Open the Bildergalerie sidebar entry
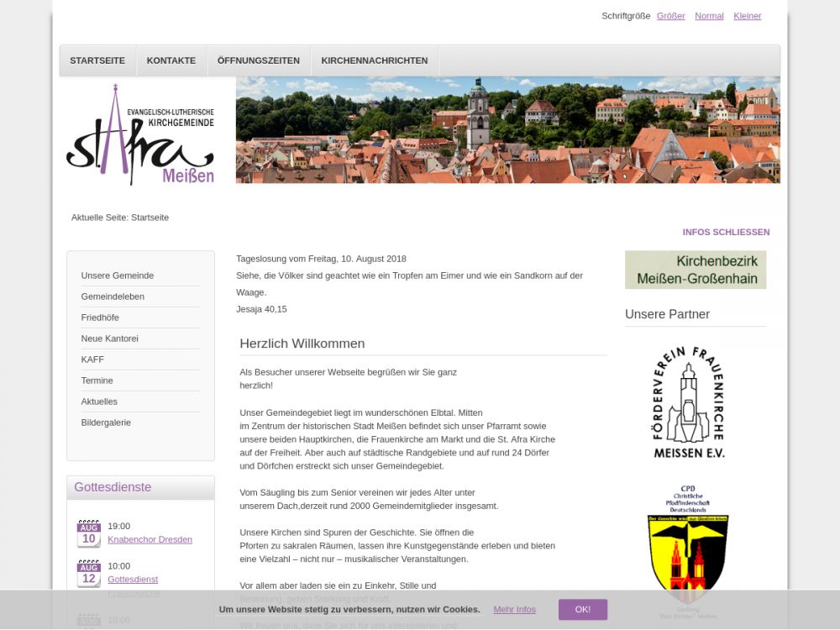This screenshot has height=630, width=840. [x=106, y=423]
